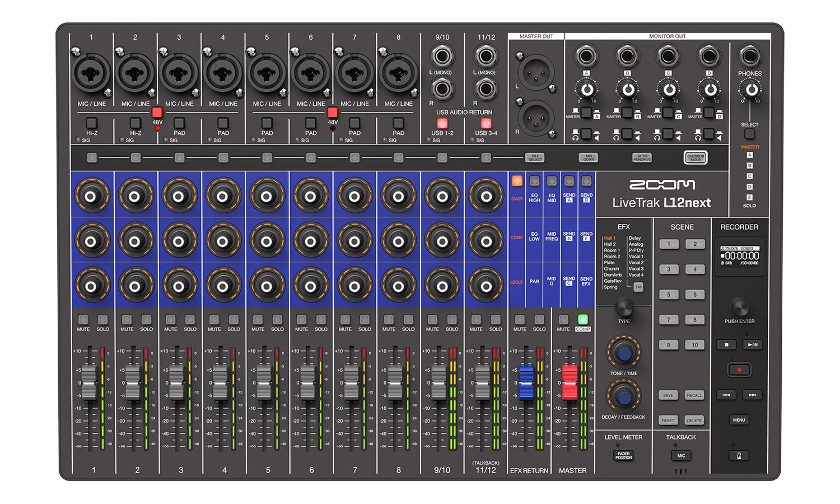
Task: Select the SEND D knob mode button
Action: pos(586,181)
